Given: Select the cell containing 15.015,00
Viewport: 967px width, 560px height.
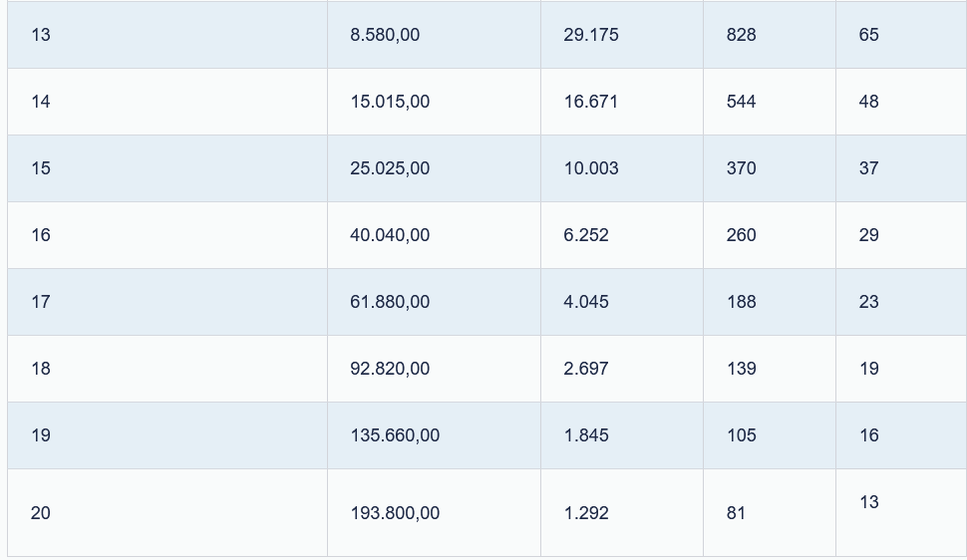Looking at the screenshot, I should coord(390,102).
